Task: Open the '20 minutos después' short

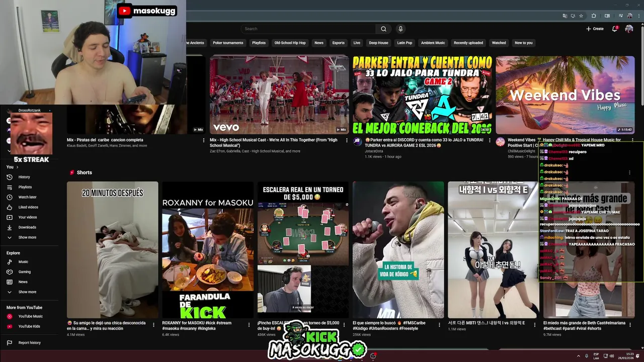Action: pos(112,249)
